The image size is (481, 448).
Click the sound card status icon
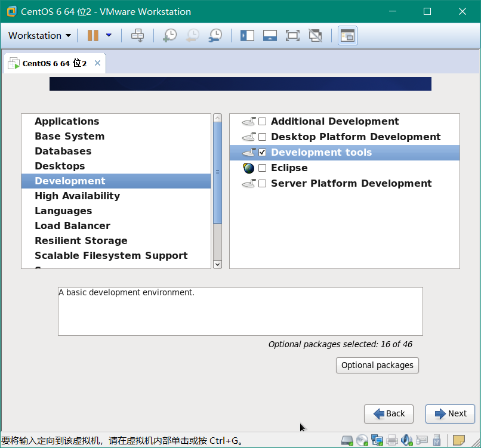(x=407, y=441)
